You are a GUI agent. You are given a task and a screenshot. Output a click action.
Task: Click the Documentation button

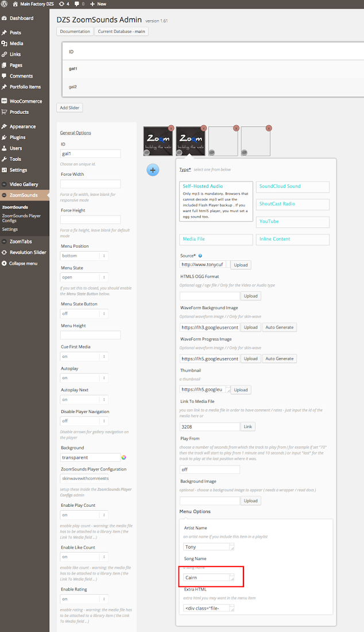coord(75,32)
